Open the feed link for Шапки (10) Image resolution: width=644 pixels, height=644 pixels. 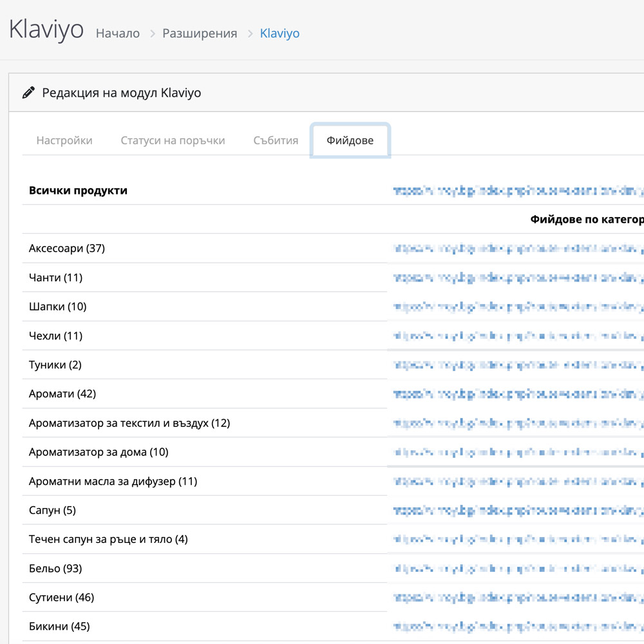tap(518, 307)
